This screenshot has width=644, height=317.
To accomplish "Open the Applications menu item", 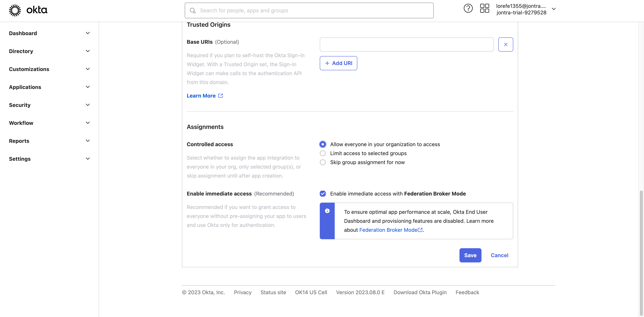I will pyautogui.click(x=25, y=87).
